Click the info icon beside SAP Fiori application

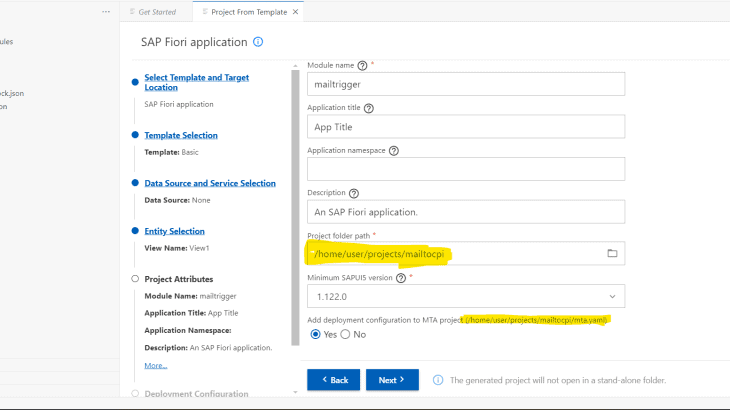point(258,42)
